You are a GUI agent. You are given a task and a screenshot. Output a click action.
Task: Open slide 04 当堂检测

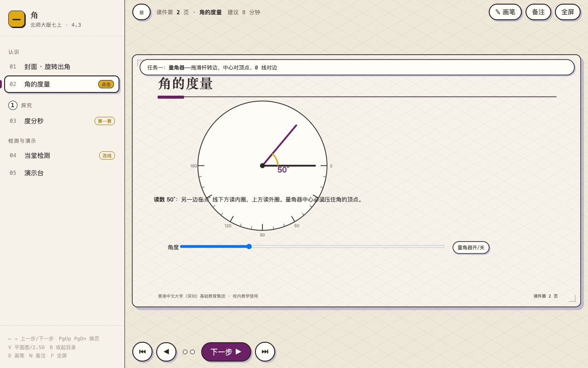tap(62, 155)
